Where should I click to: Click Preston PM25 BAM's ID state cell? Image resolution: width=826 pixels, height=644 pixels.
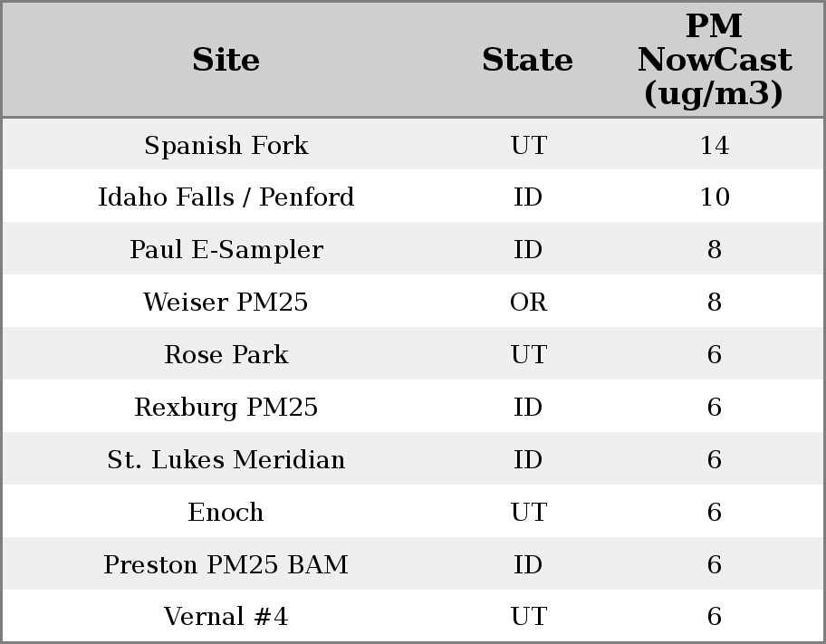[x=528, y=565]
